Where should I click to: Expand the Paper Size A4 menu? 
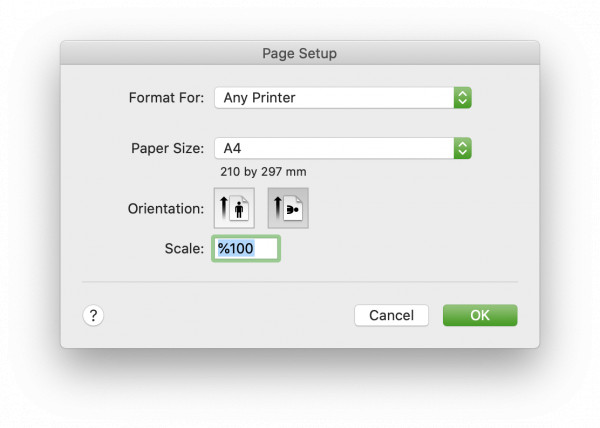(x=343, y=148)
